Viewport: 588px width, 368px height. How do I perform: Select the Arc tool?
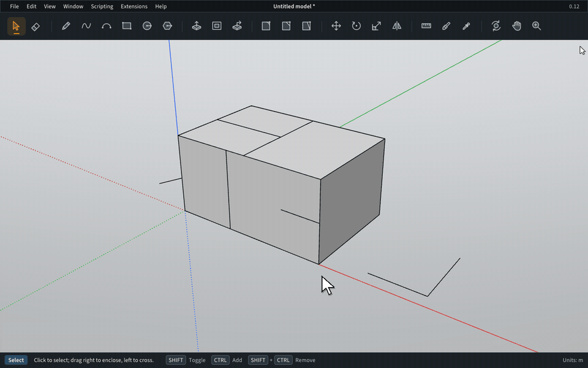pos(107,26)
